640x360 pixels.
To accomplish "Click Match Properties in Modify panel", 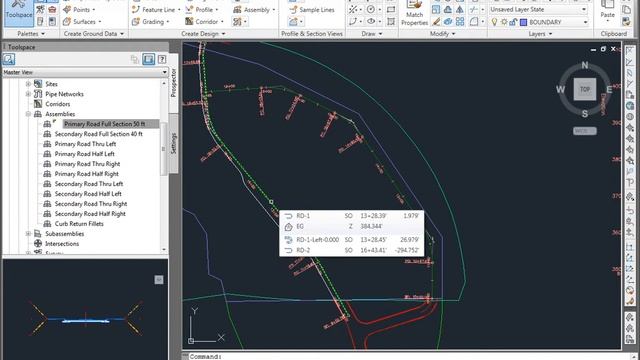I will click(x=414, y=14).
